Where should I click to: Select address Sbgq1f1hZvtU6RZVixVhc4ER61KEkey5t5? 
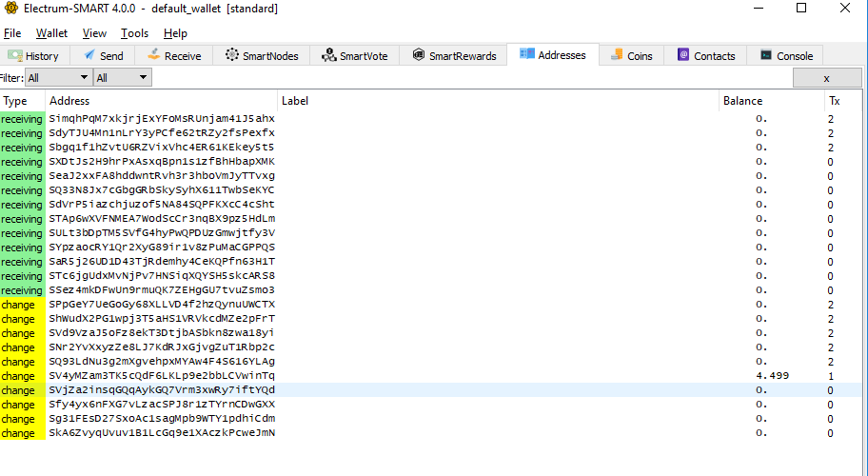click(x=162, y=148)
